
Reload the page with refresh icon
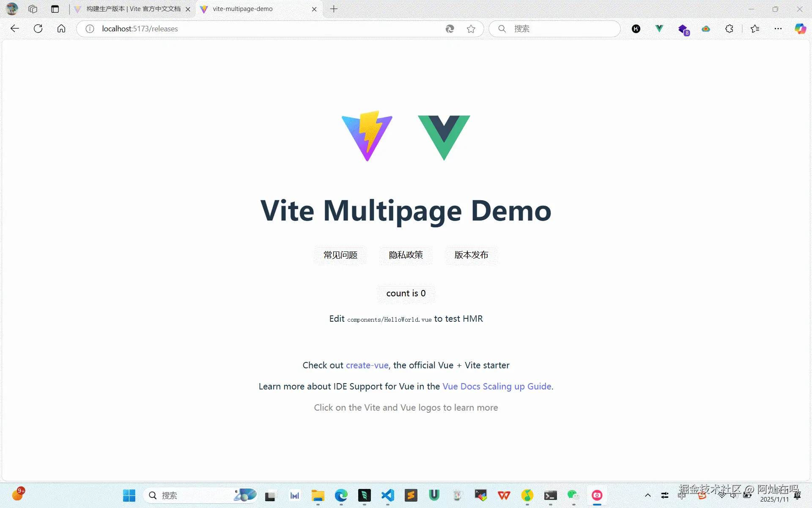[x=38, y=29]
